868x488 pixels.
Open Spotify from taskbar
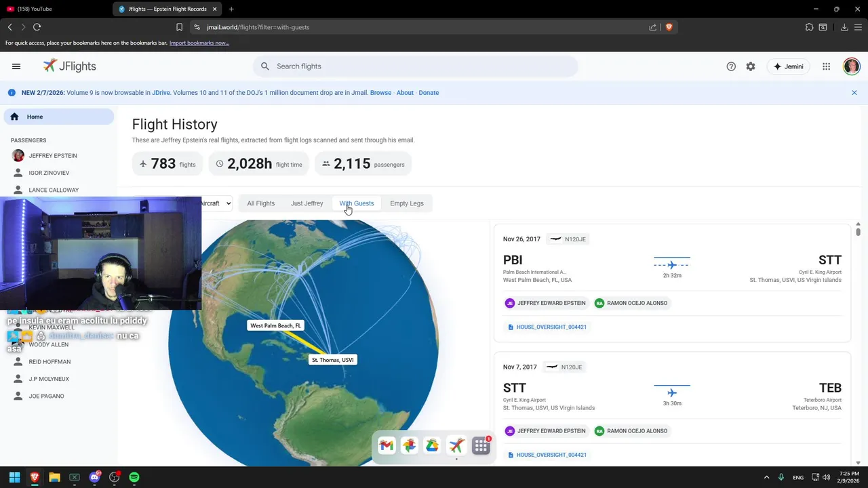click(134, 477)
